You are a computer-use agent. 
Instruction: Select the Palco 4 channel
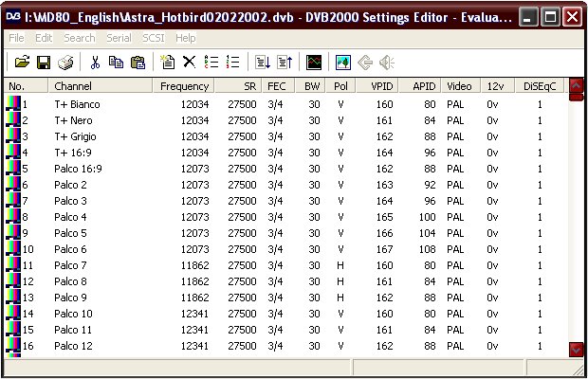pos(70,217)
